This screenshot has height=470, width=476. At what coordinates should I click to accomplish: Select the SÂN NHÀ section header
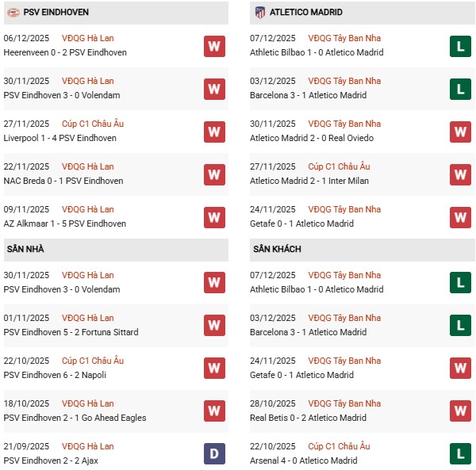point(26,250)
